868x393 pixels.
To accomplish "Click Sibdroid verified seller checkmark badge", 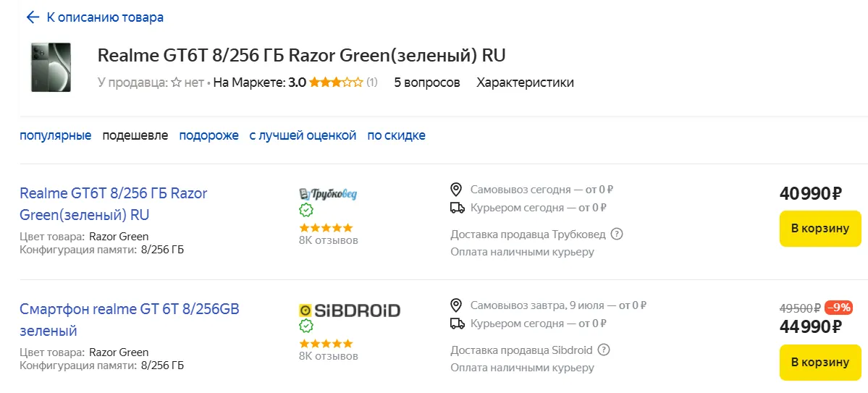I will (x=306, y=326).
